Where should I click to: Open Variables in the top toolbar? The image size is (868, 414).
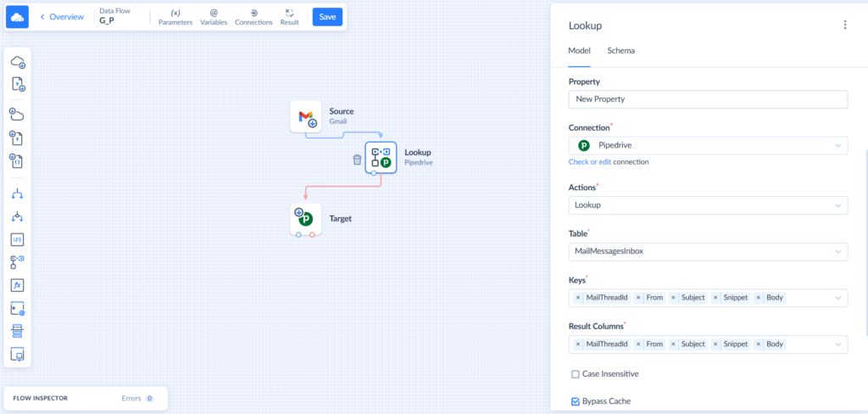214,17
